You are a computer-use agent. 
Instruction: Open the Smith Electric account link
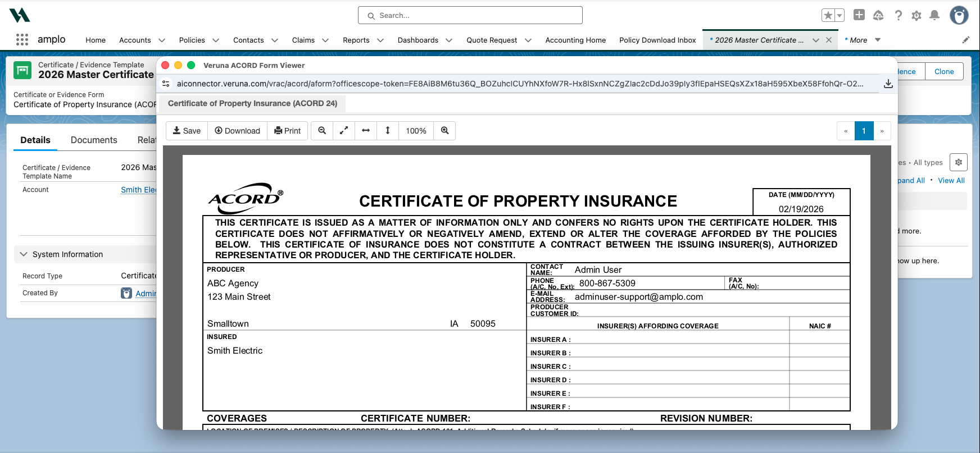coord(138,190)
